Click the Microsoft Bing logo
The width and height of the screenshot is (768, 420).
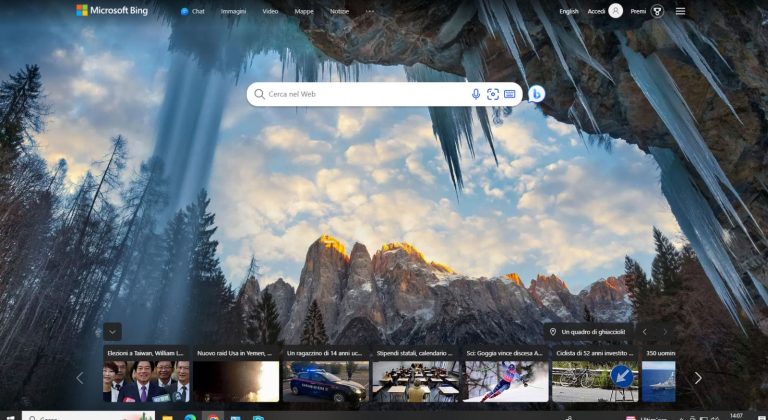click(x=111, y=11)
